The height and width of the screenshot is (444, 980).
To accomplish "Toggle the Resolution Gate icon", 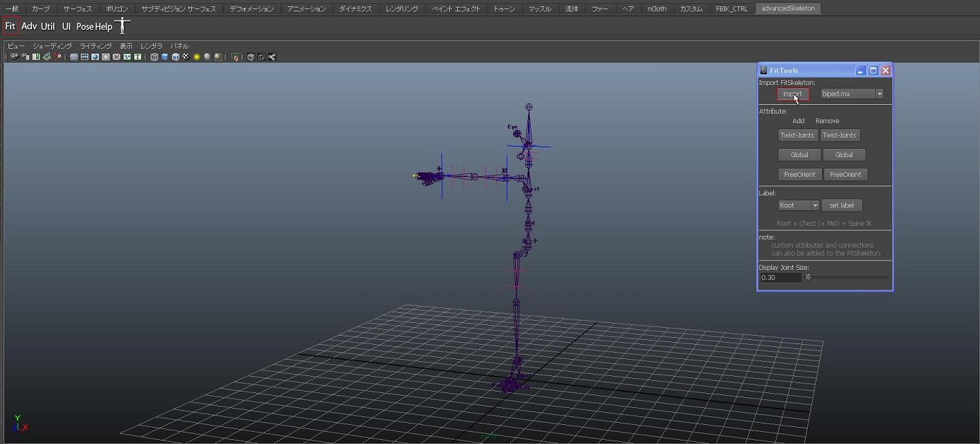I will (95, 57).
